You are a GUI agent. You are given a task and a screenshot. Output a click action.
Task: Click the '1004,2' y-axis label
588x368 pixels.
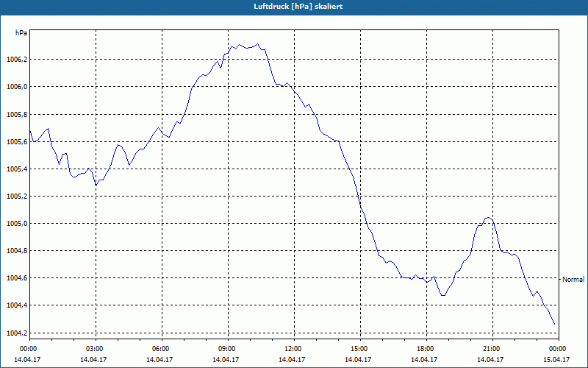[17, 333]
